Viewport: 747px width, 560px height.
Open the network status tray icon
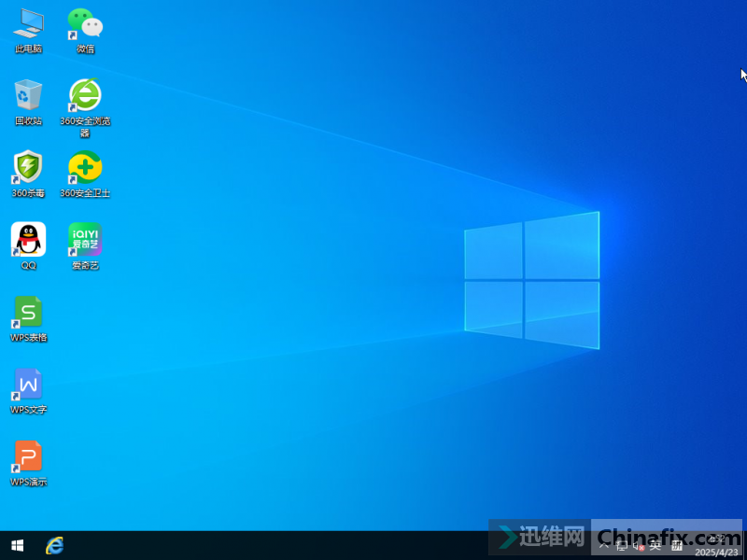click(621, 546)
